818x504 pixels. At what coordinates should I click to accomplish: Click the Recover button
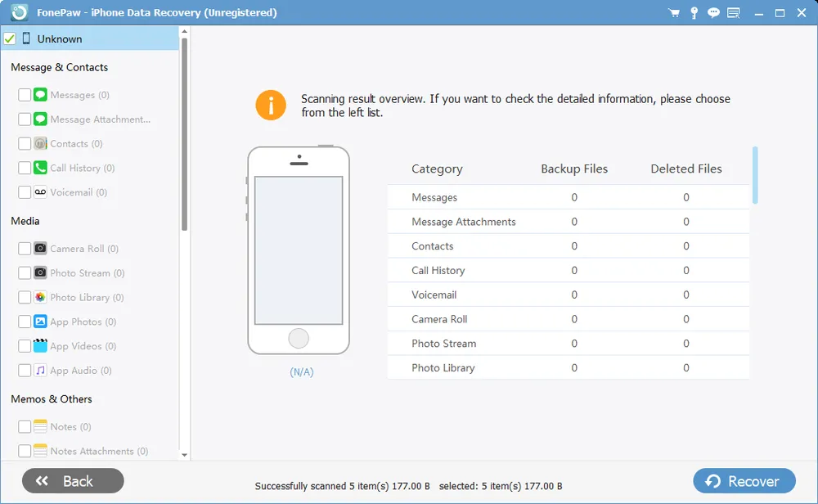pyautogui.click(x=744, y=480)
